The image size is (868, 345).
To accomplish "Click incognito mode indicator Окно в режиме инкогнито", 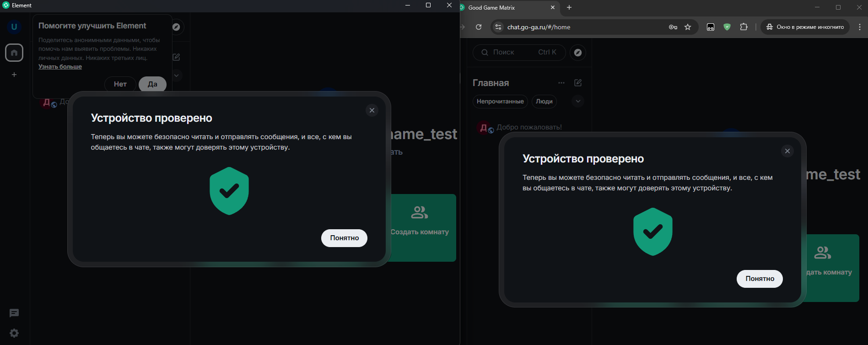I will click(805, 27).
